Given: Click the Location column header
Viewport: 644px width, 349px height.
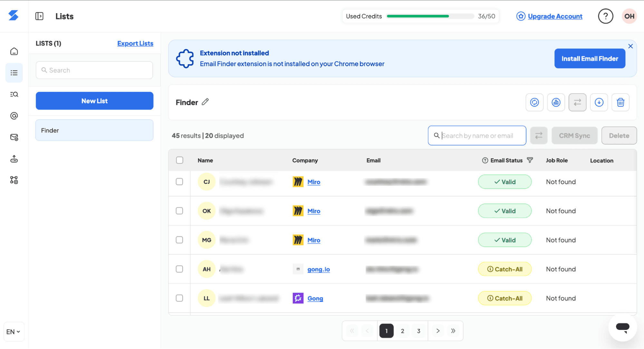Looking at the screenshot, I should (601, 160).
